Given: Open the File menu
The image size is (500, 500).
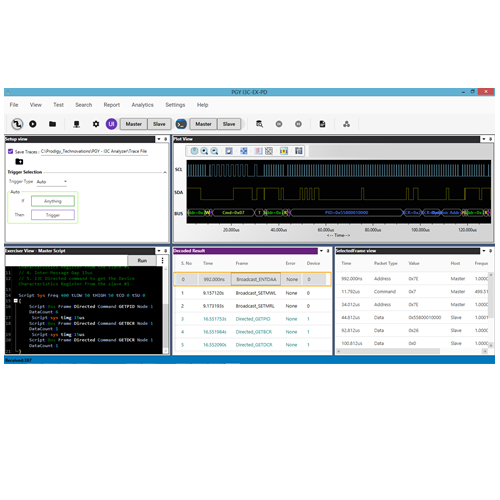Looking at the screenshot, I should [14, 105].
